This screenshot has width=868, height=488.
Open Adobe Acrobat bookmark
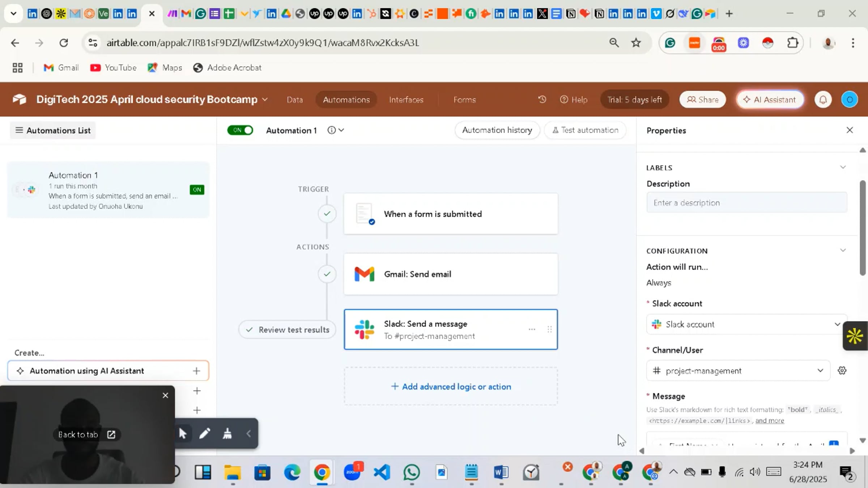click(x=227, y=68)
